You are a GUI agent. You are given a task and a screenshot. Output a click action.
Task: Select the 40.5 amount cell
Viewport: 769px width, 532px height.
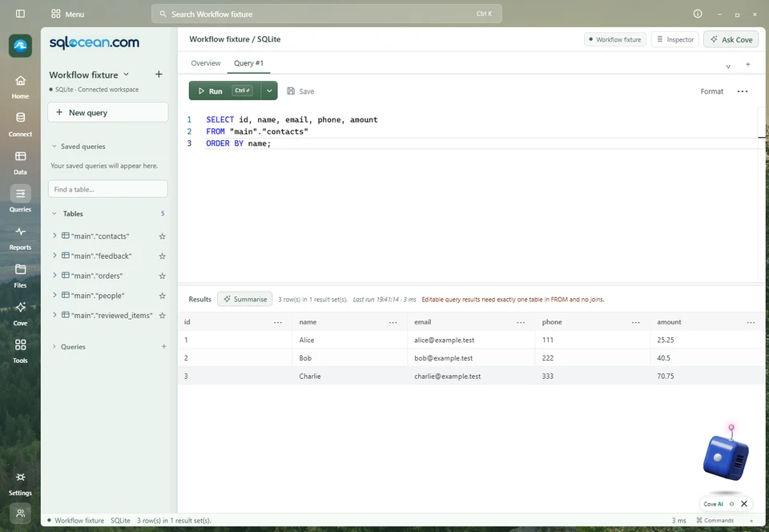(707, 358)
